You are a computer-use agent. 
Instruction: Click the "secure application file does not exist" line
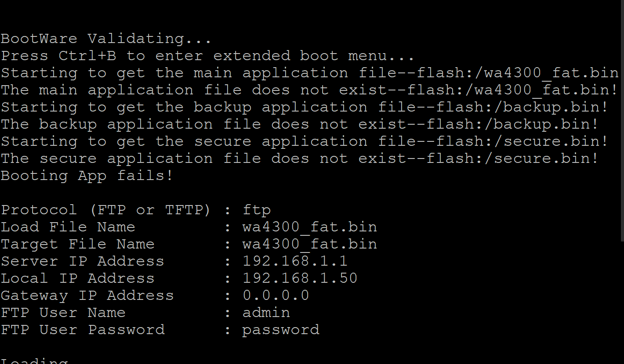[300, 159]
